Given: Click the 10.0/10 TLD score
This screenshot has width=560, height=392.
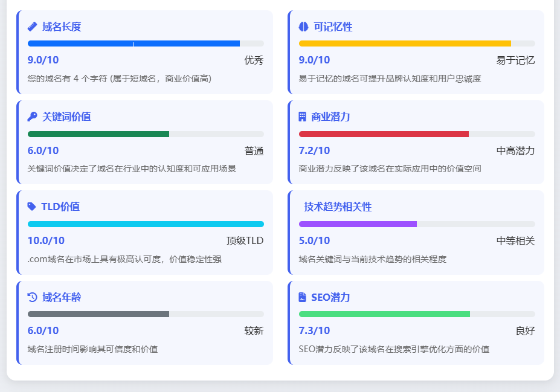Looking at the screenshot, I should pyautogui.click(x=46, y=240).
